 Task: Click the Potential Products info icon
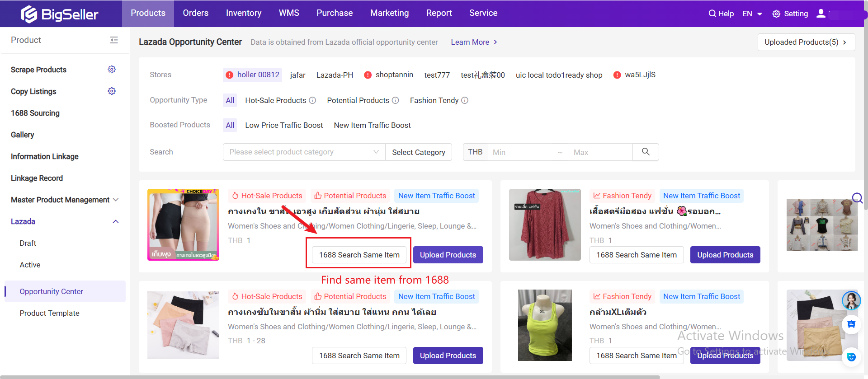coord(395,100)
